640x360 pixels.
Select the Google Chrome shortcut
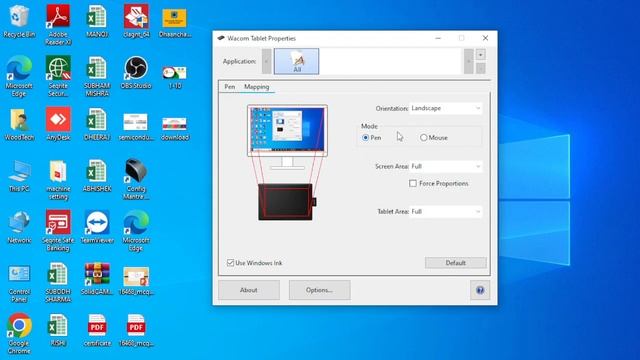[19, 333]
